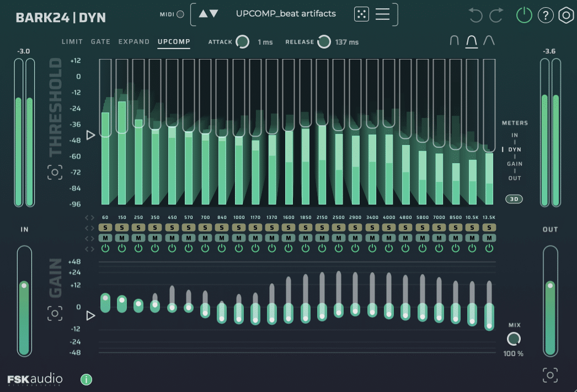
Task: Open the help question mark icon
Action: 546,15
